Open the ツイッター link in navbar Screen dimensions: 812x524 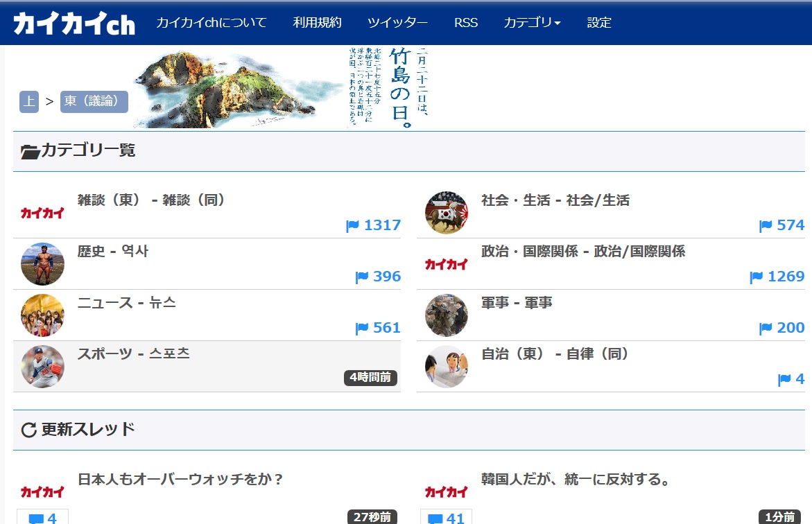[397, 23]
